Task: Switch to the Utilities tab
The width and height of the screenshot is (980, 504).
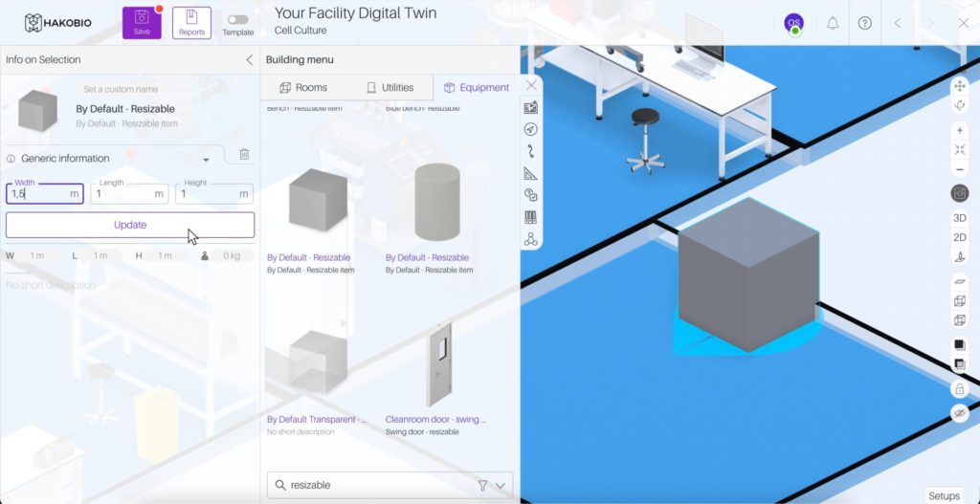Action: coord(390,87)
